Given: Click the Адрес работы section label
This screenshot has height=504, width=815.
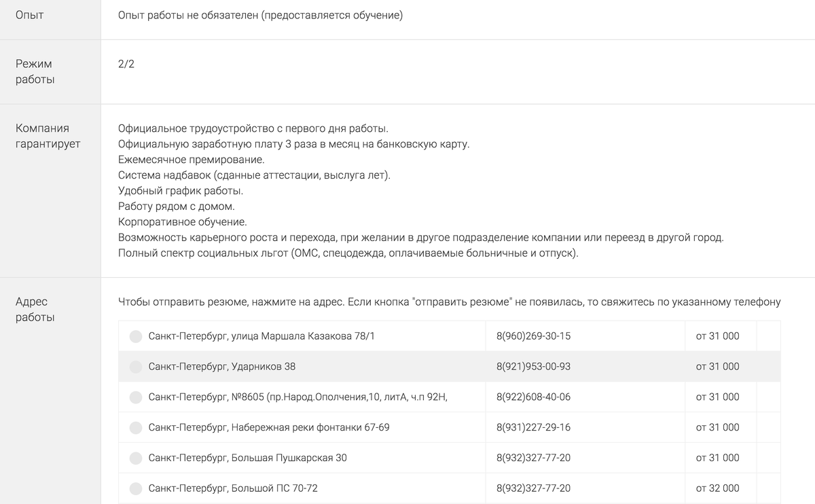Looking at the screenshot, I should [35, 310].
